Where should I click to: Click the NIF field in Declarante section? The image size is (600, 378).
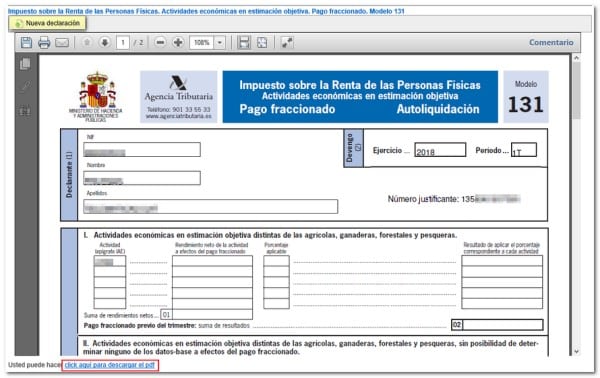[142, 150]
